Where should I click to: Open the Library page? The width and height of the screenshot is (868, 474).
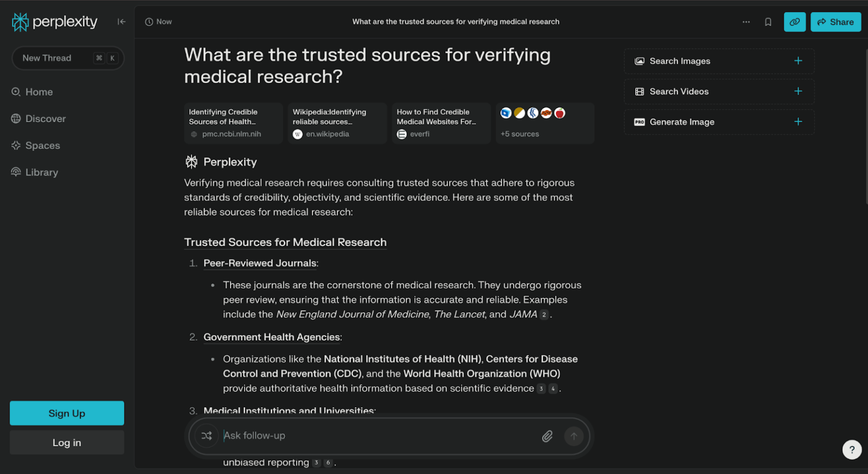(x=41, y=172)
